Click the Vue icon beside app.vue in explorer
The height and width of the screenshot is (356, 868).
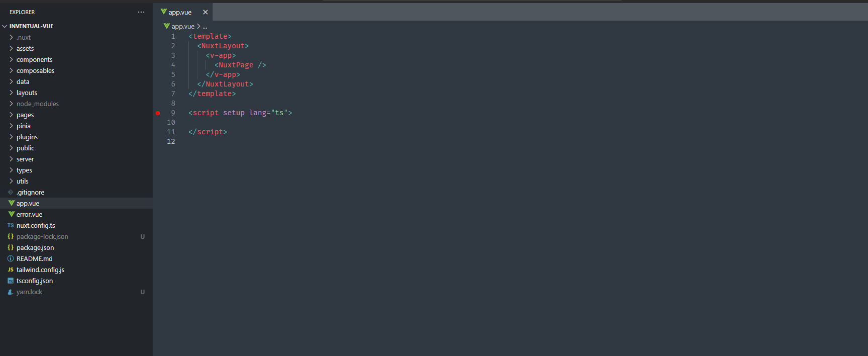pyautogui.click(x=11, y=203)
